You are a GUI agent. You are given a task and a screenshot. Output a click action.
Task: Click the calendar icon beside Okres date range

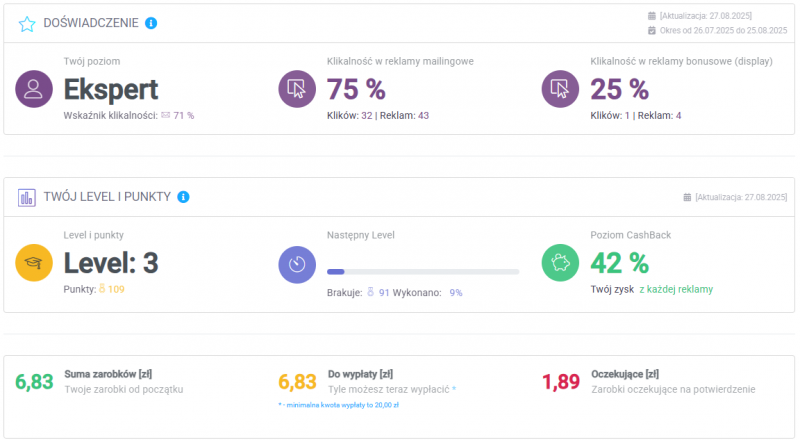coord(652,31)
